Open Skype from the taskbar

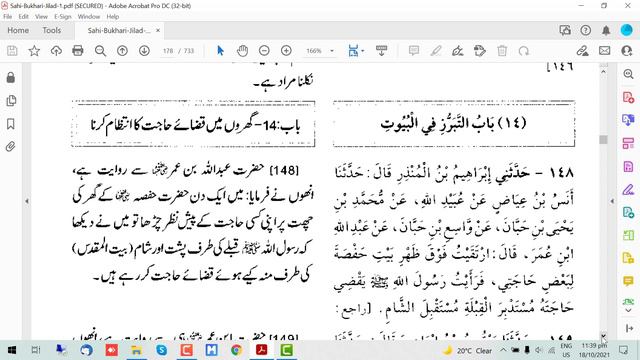[161, 350]
